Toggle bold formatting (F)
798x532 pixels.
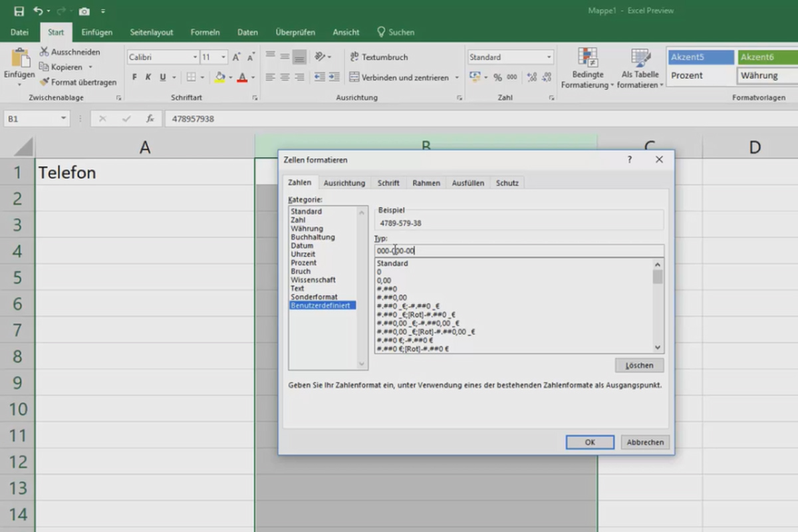[x=134, y=77]
